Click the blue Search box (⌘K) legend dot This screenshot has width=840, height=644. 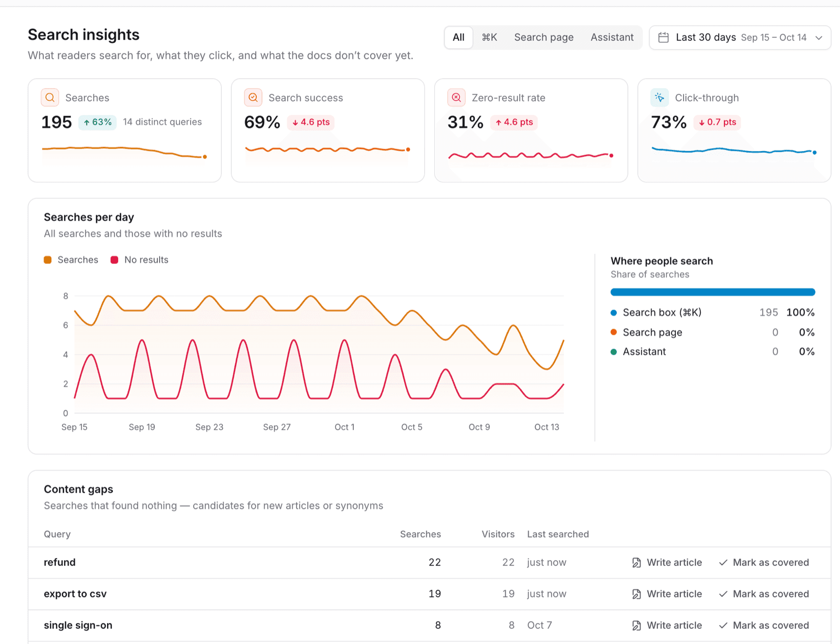[614, 313]
